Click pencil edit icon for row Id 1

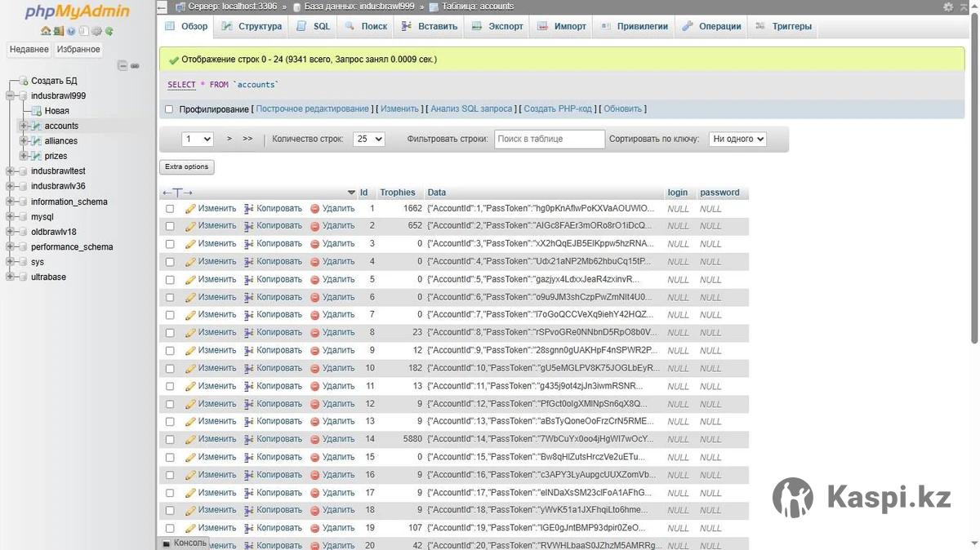tap(191, 209)
